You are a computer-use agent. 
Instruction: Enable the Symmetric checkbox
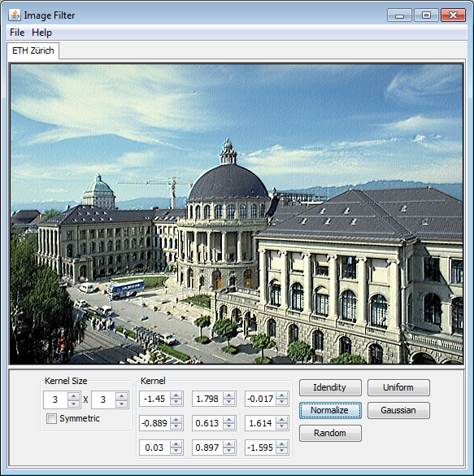tap(51, 418)
